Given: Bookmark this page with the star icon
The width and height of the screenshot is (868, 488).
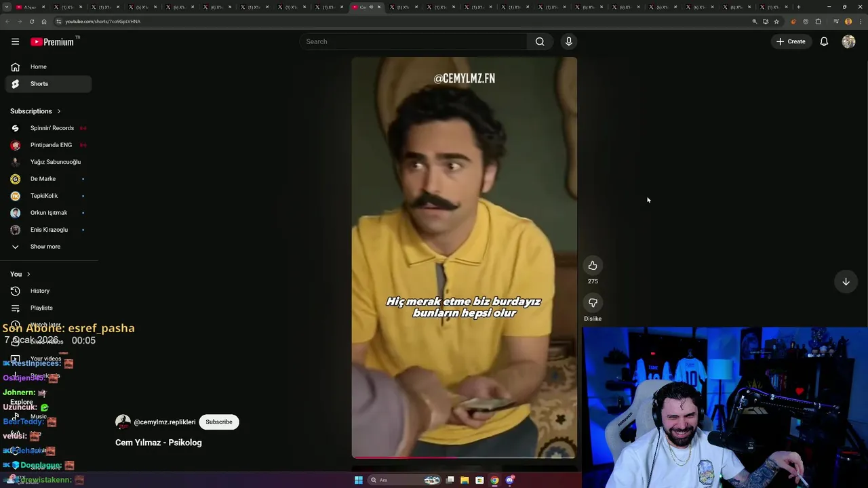Looking at the screenshot, I should click(x=776, y=21).
